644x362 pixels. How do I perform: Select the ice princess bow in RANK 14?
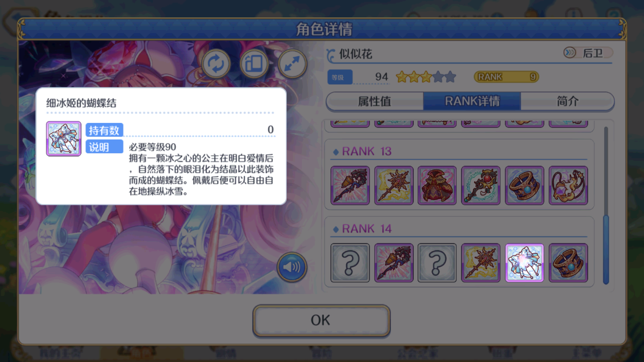pos(525,263)
